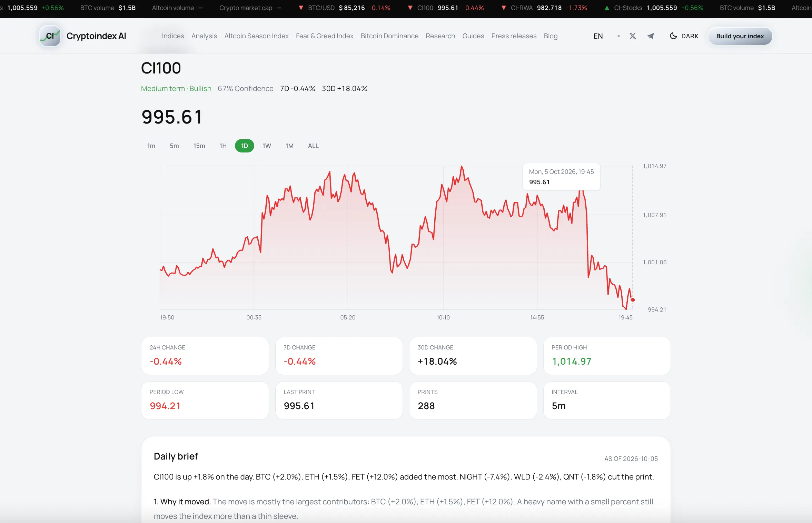Click the Cryptoindex AI logo icon
This screenshot has width=812, height=523.
(x=50, y=36)
